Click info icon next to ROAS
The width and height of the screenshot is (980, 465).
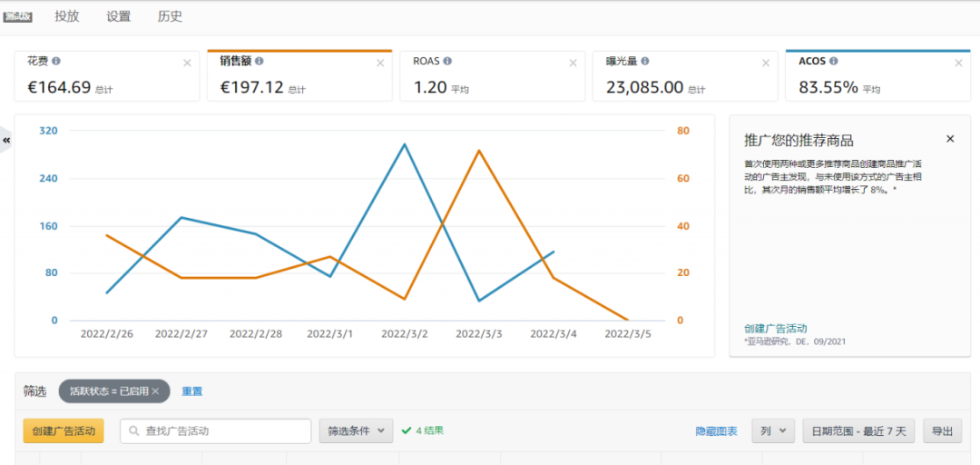click(447, 62)
